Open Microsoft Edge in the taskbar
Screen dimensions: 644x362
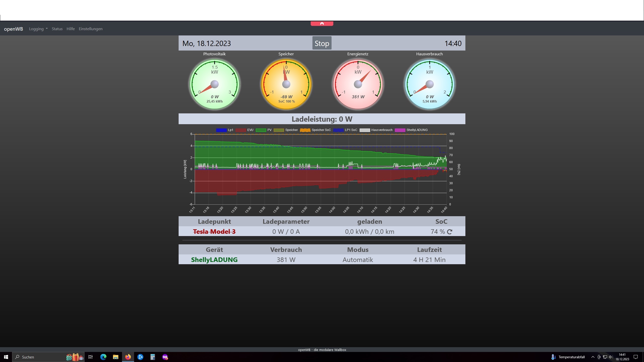[103, 357]
